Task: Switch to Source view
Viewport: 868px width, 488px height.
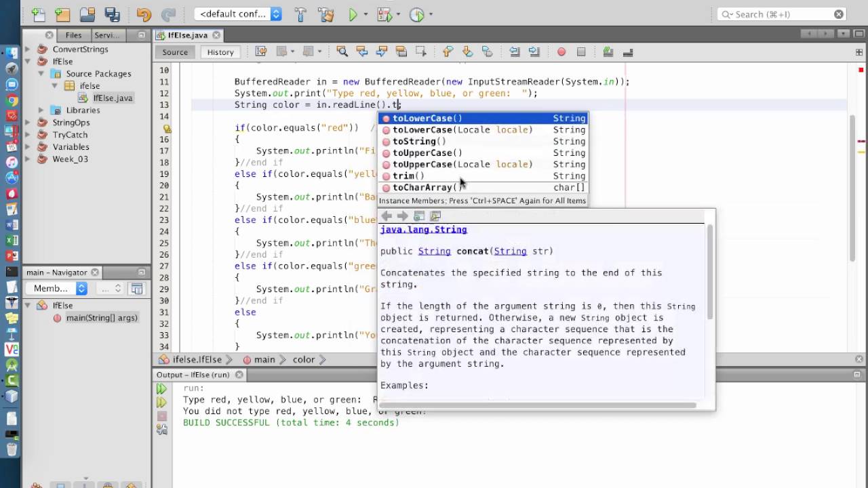Action: click(x=175, y=52)
